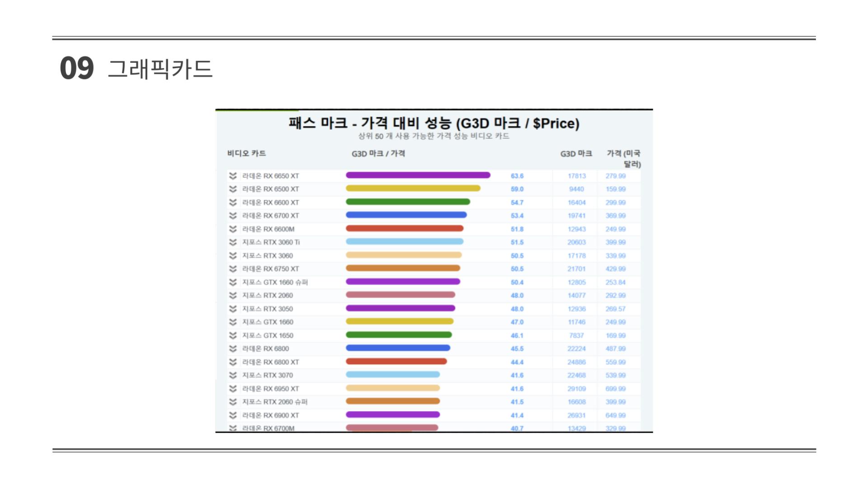Click the price 269.57
This screenshot has height=488, width=868.
coord(616,309)
